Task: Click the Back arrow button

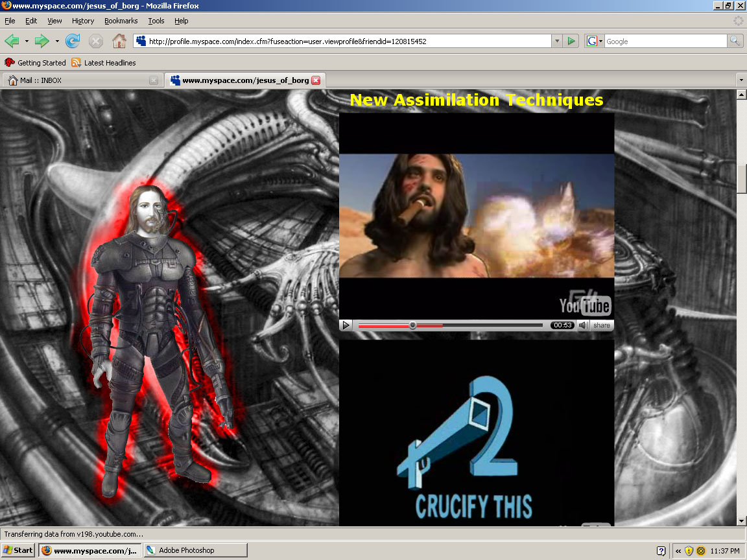Action: pos(12,41)
